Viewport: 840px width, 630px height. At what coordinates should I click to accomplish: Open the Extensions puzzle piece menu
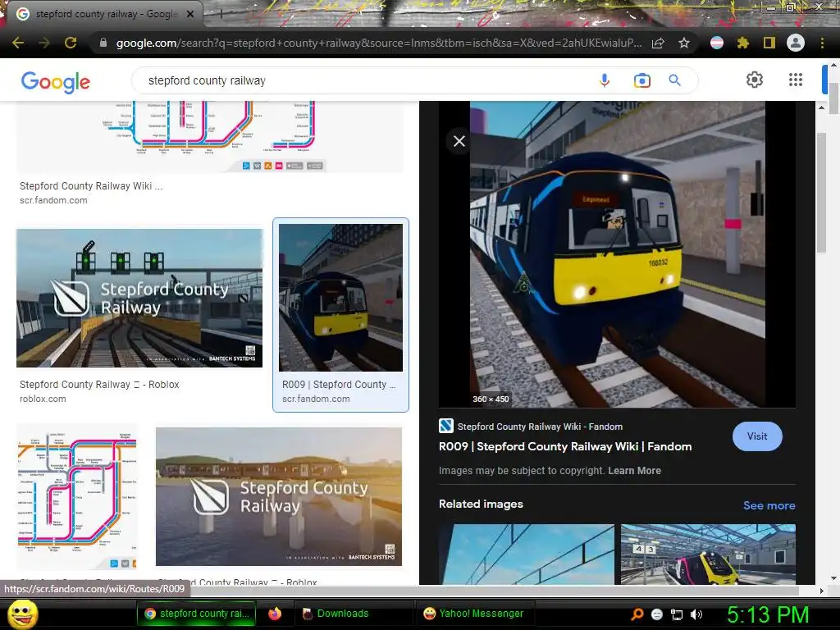click(743, 43)
